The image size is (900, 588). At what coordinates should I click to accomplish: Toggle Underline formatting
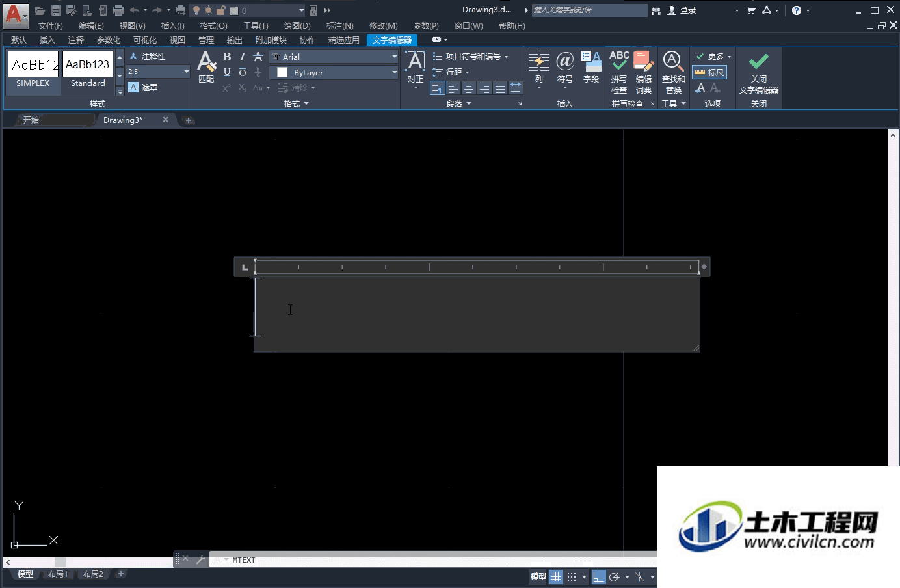[227, 72]
